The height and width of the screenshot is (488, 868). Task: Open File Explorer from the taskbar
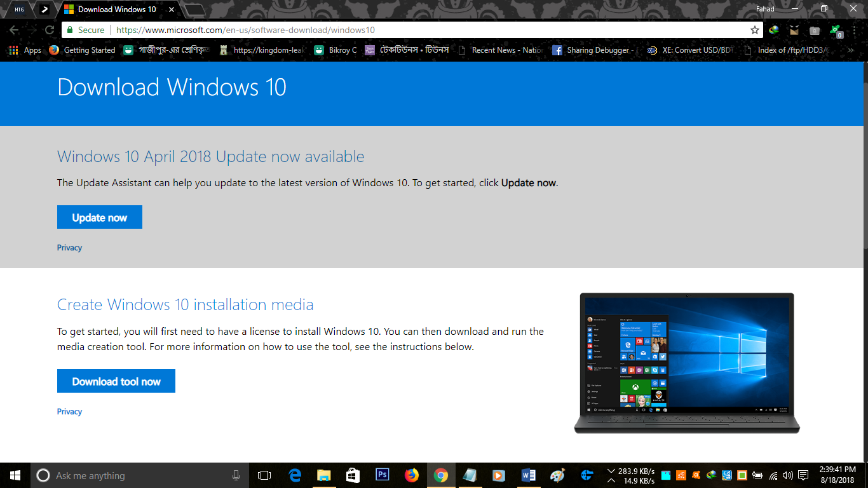tap(324, 475)
